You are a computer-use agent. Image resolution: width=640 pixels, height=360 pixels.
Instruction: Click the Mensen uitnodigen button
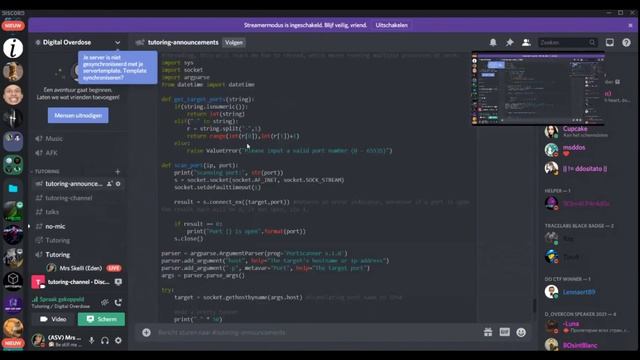(x=78, y=116)
